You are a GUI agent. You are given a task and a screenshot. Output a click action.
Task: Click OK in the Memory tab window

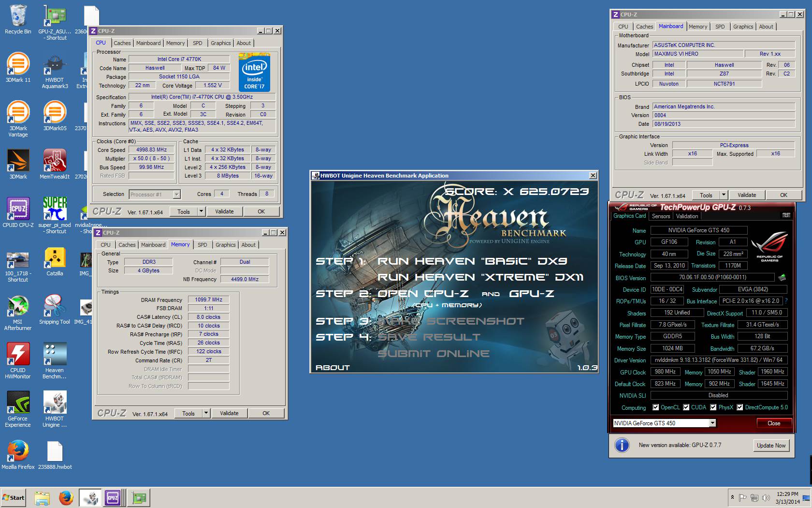click(x=266, y=413)
